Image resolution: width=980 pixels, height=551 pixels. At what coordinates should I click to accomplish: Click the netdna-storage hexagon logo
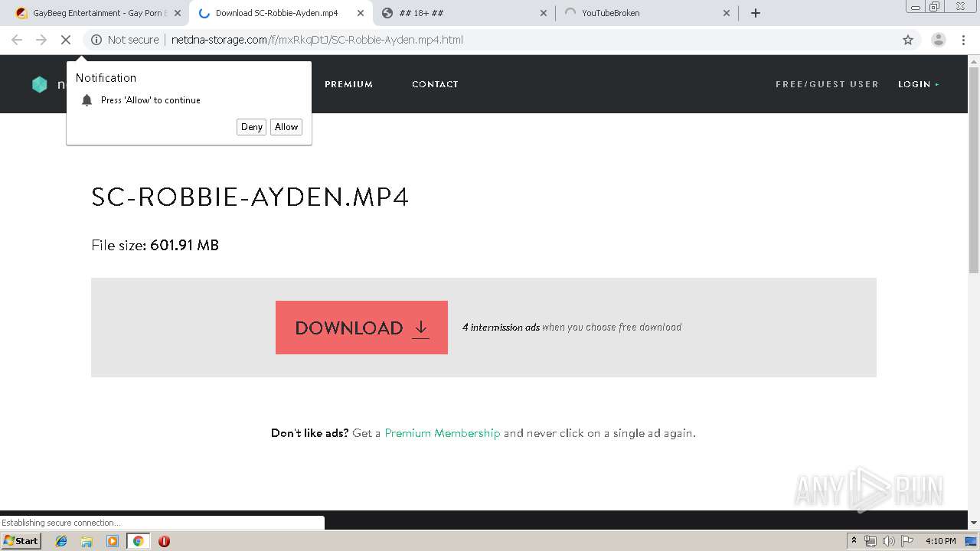(40, 84)
